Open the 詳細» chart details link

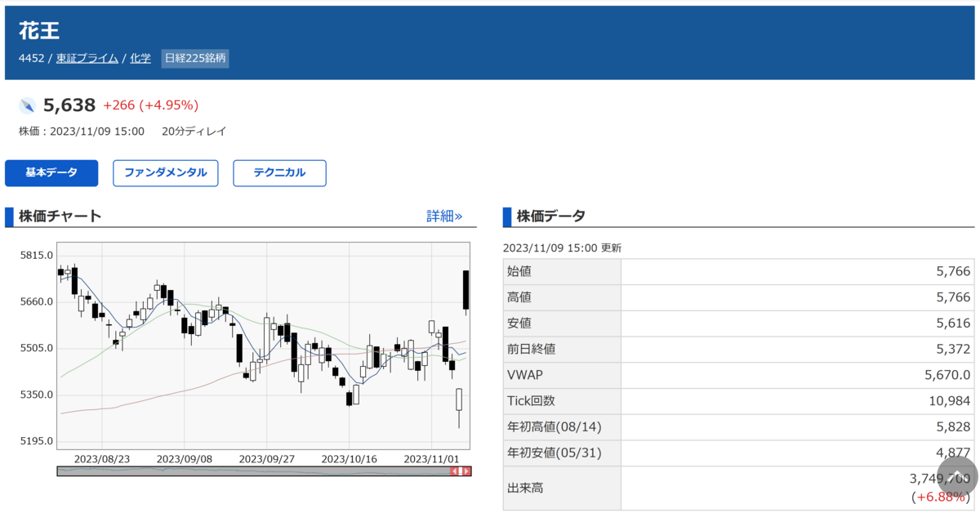click(x=444, y=216)
